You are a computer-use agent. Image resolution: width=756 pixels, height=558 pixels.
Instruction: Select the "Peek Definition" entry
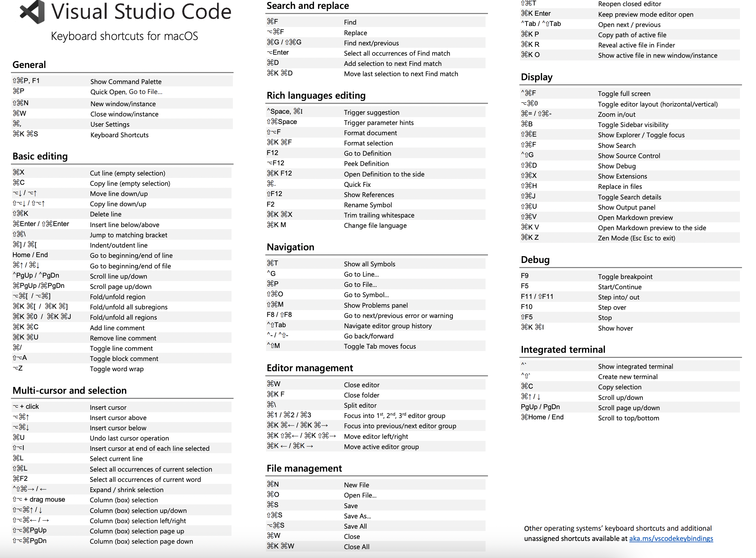pyautogui.click(x=366, y=164)
